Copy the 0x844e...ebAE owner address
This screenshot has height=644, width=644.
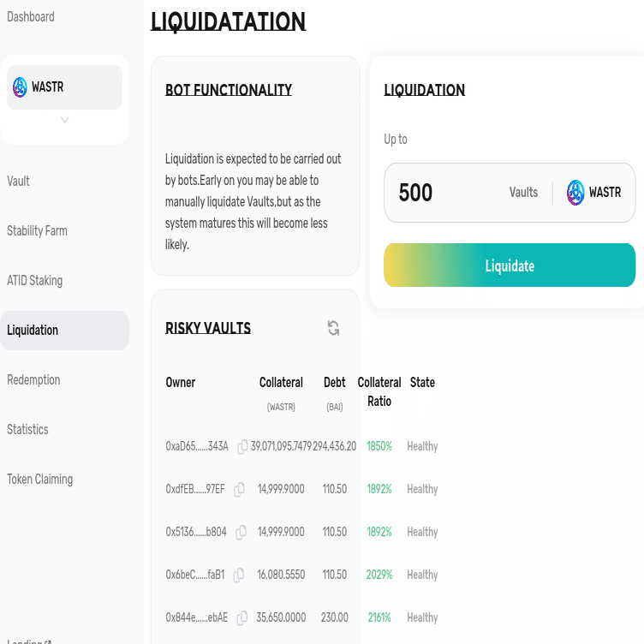(242, 617)
